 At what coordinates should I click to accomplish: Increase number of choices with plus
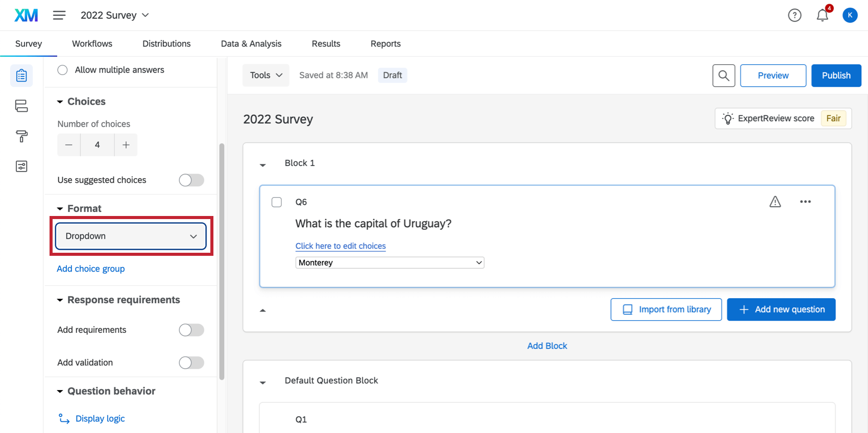coord(126,145)
